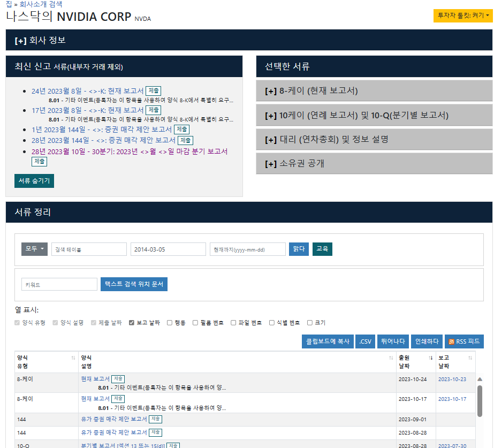Click the blue 맑다 button
The height and width of the screenshot is (448, 494).
(x=299, y=249)
